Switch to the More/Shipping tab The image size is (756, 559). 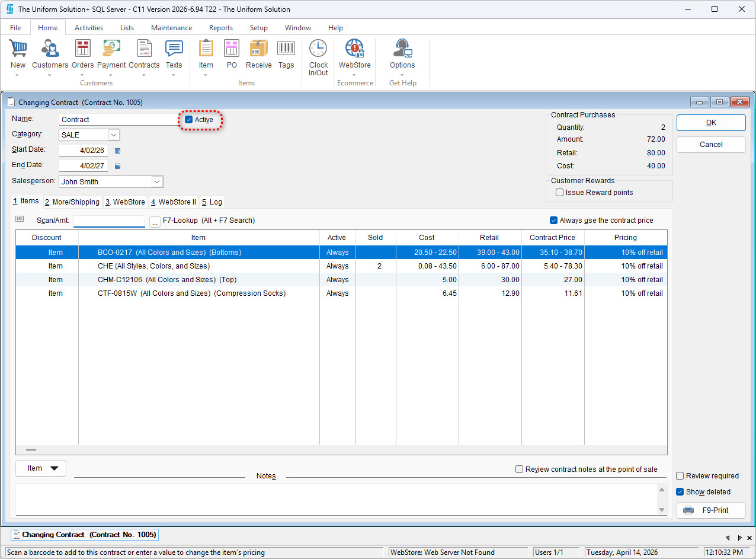[x=72, y=202]
